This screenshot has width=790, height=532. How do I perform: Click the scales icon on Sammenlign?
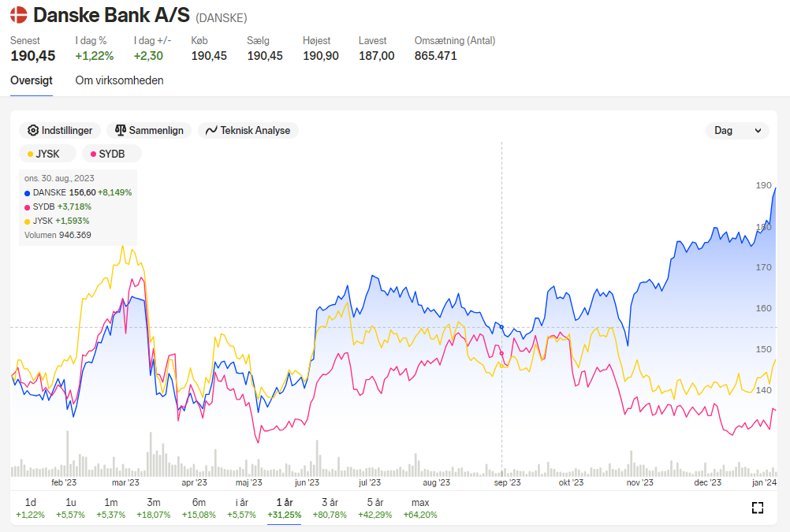tap(121, 131)
